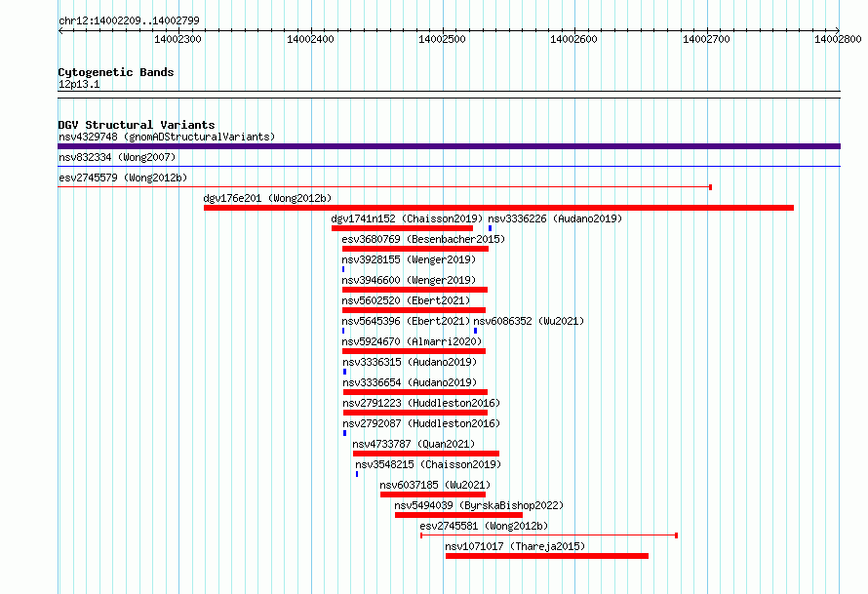Open nsv3336315 (Audano2019) label
Screen dimensions: 868x594
pyautogui.click(x=411, y=362)
